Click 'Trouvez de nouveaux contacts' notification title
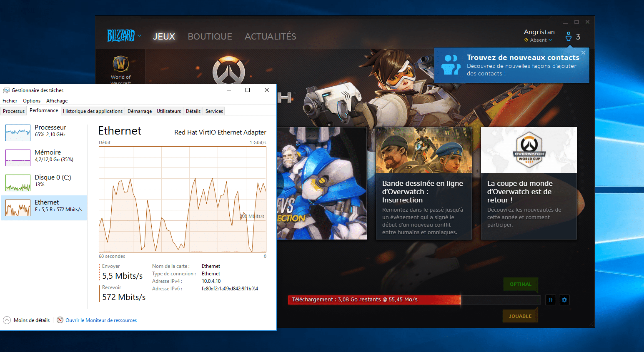 click(x=523, y=57)
